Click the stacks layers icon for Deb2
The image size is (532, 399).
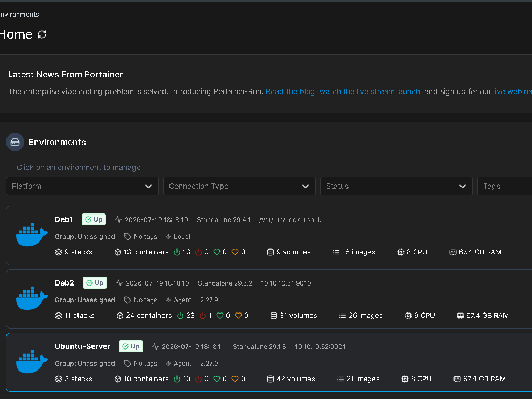click(x=59, y=316)
